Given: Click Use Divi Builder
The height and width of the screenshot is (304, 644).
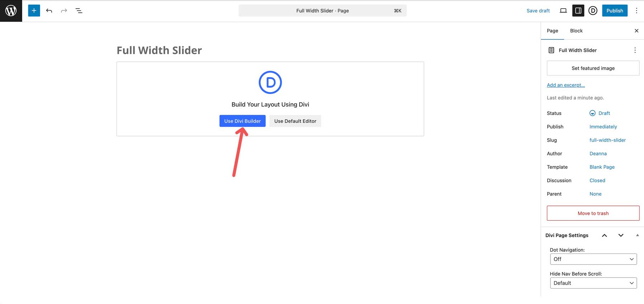Looking at the screenshot, I should [x=243, y=121].
